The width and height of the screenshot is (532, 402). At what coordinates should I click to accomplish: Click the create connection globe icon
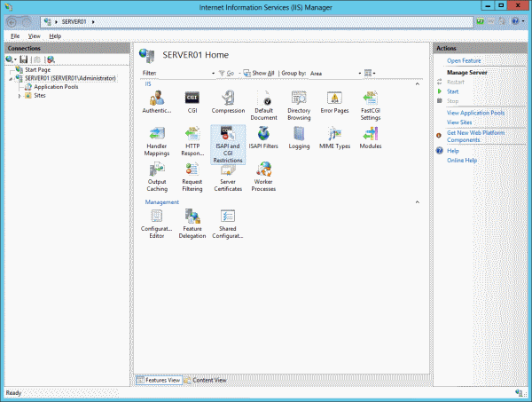9,59
